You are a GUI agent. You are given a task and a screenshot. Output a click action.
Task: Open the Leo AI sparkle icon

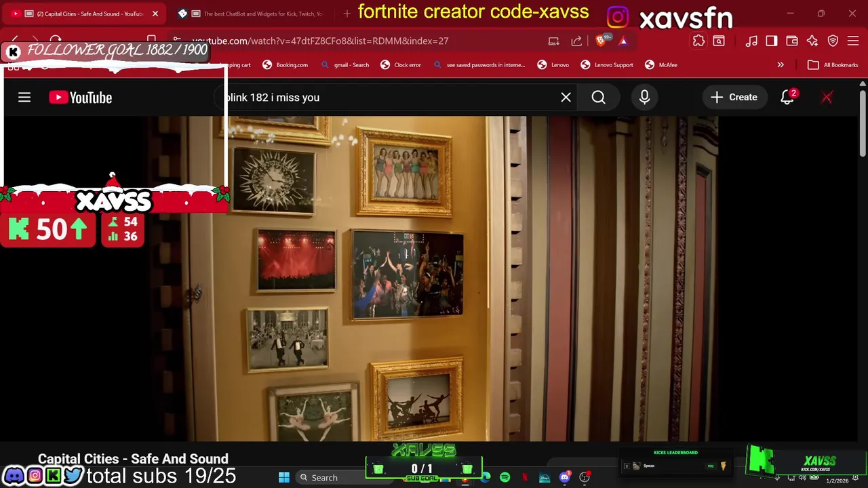click(812, 41)
